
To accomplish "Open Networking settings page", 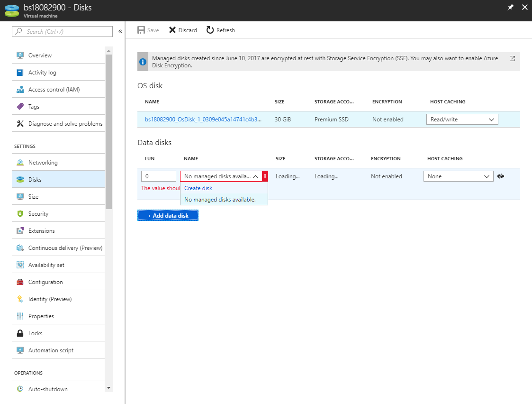I will [x=43, y=163].
